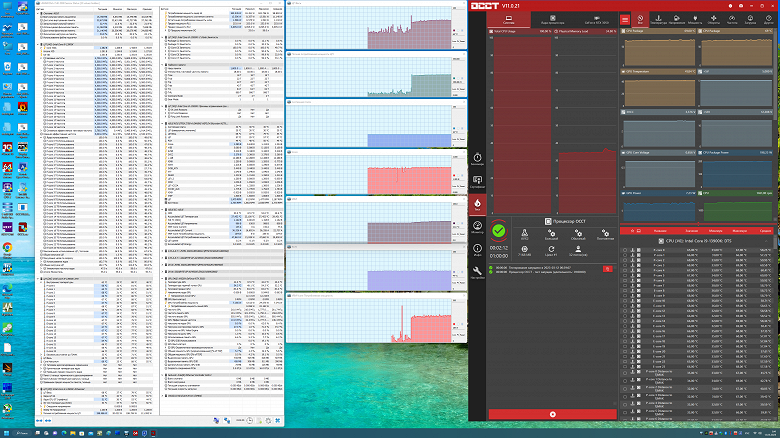Switch to the GeForce RTX GPU tab

tap(596, 19)
